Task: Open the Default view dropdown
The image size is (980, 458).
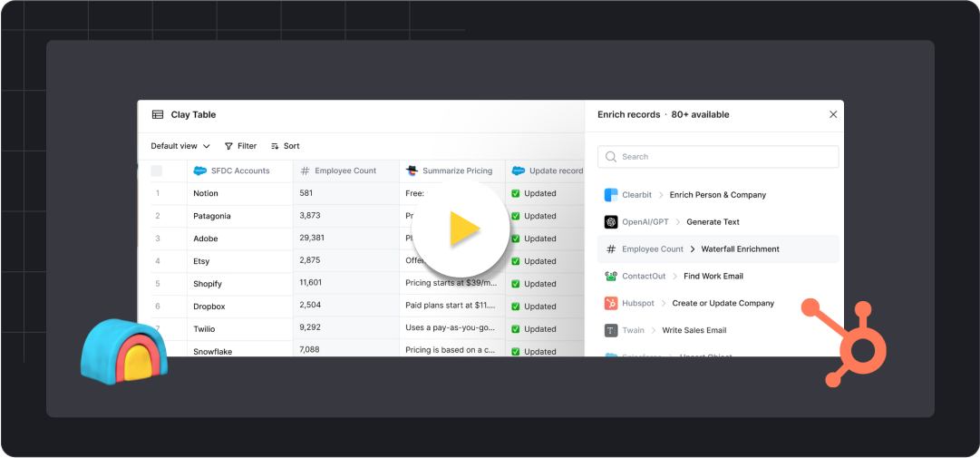Action: point(180,146)
